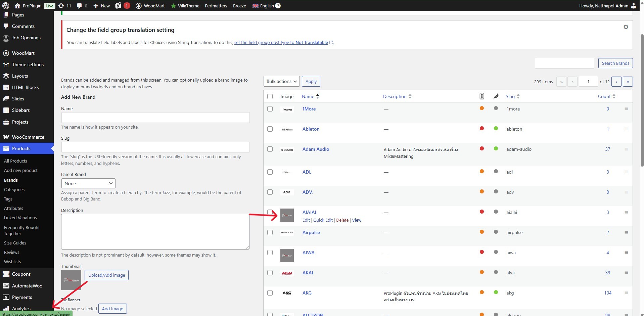
Task: Open the WooCommerce menu in sidebar
Action: point(28,137)
